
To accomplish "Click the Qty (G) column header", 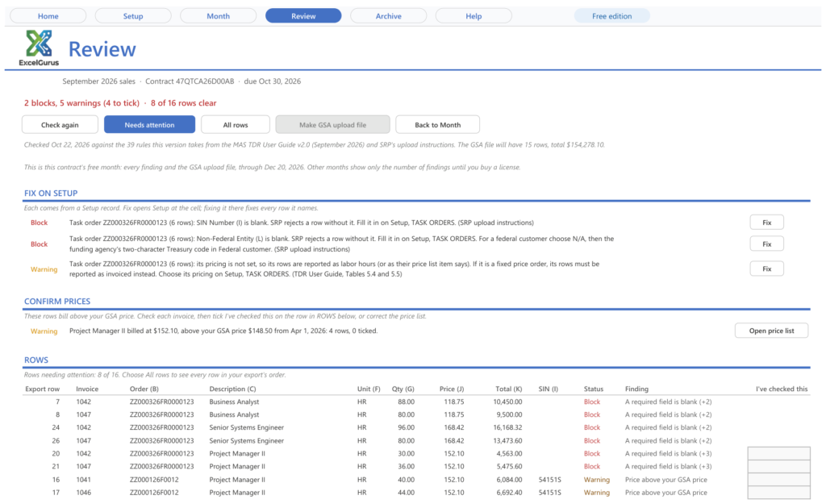I will pos(403,389).
